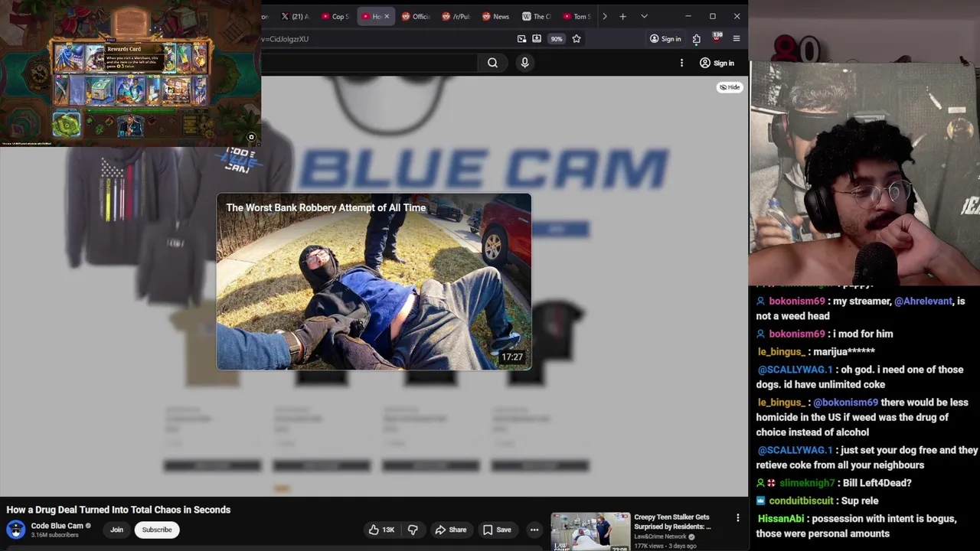The height and width of the screenshot is (551, 980).
Task: Switch to the Official Reddit tab
Action: pos(416,16)
